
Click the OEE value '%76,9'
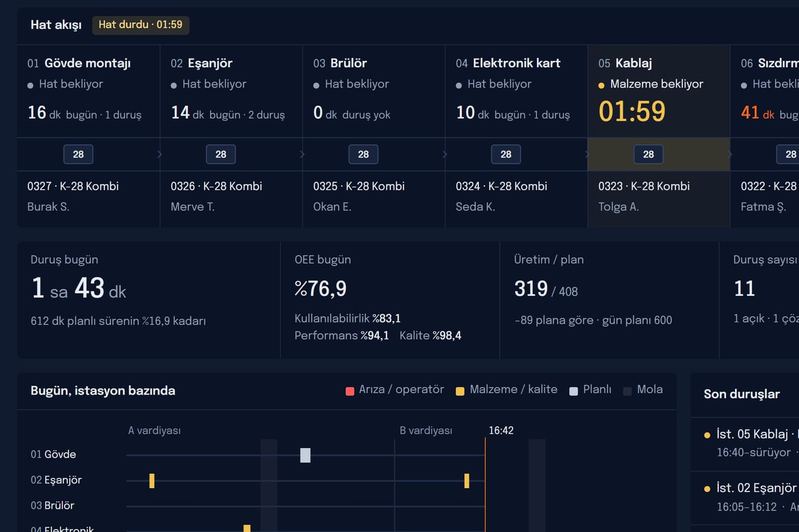[x=320, y=289]
